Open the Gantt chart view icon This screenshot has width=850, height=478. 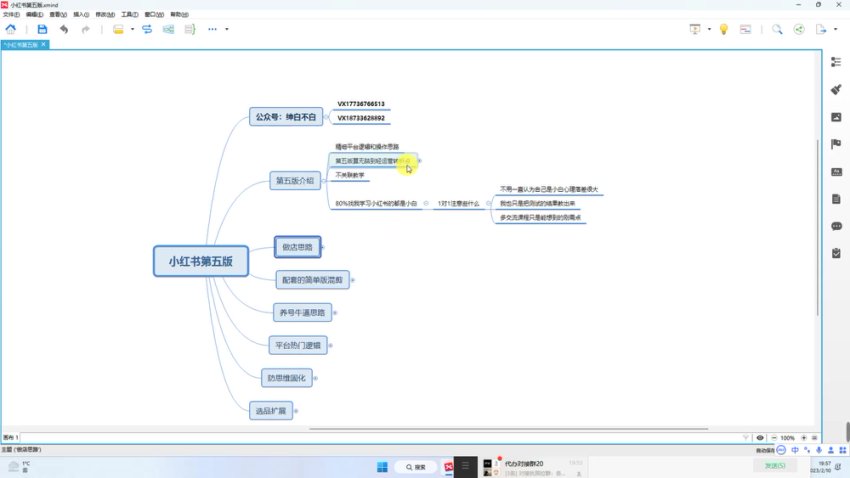[x=745, y=29]
